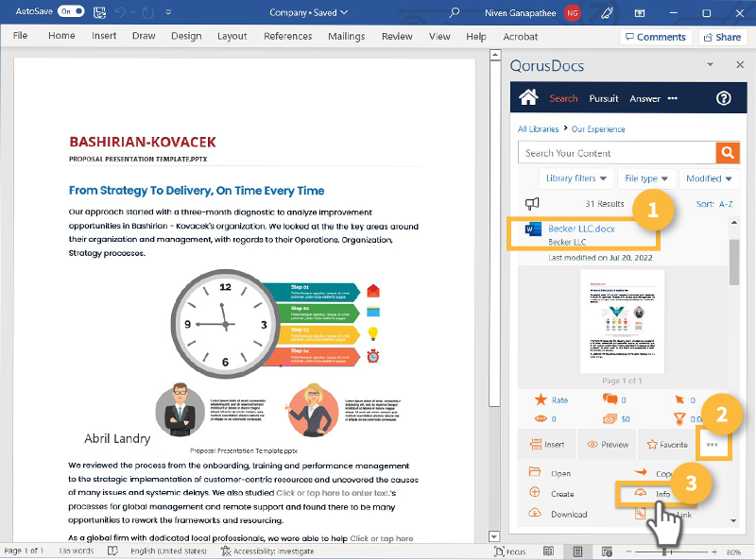Select the Layout tab
The image size is (756, 560).
tap(232, 36)
